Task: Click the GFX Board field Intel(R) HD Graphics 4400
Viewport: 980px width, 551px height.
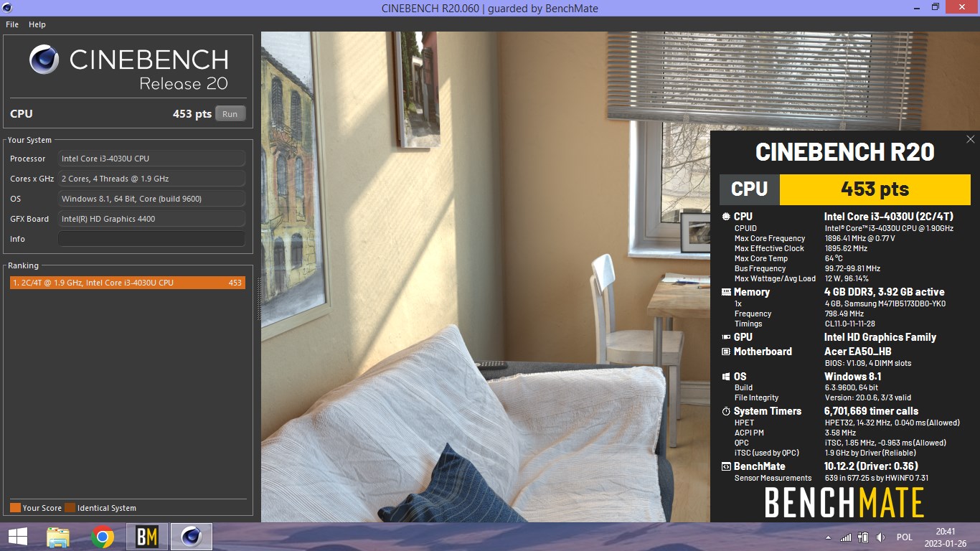Action: [151, 219]
